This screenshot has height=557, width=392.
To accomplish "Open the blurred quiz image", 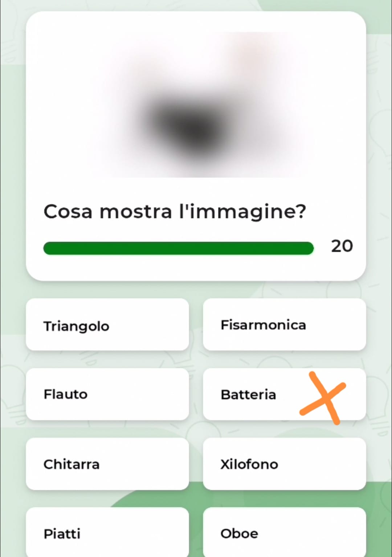I will click(x=196, y=105).
